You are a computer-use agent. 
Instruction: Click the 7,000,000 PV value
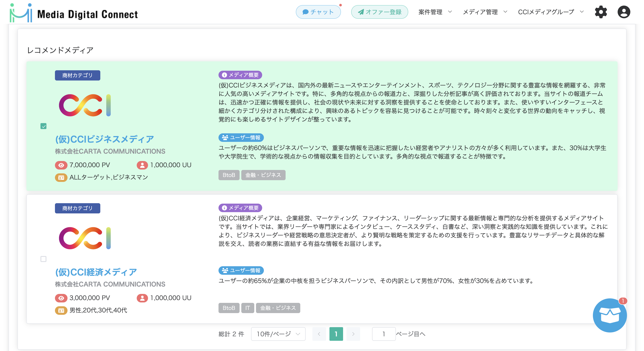click(x=90, y=165)
